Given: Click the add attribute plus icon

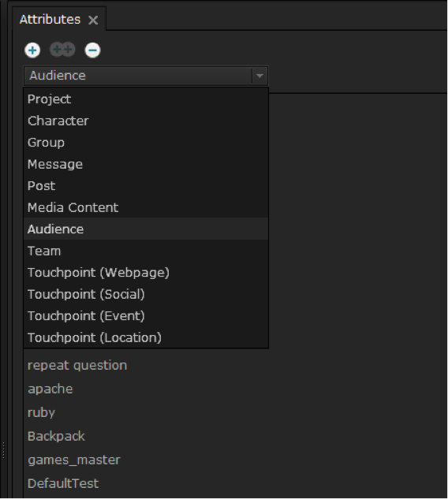Looking at the screenshot, I should (x=32, y=50).
